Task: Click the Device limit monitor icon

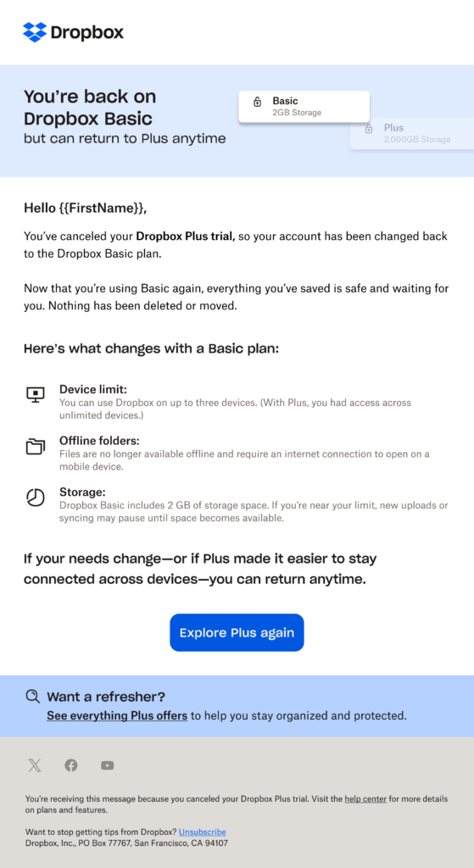Action: coord(36,395)
